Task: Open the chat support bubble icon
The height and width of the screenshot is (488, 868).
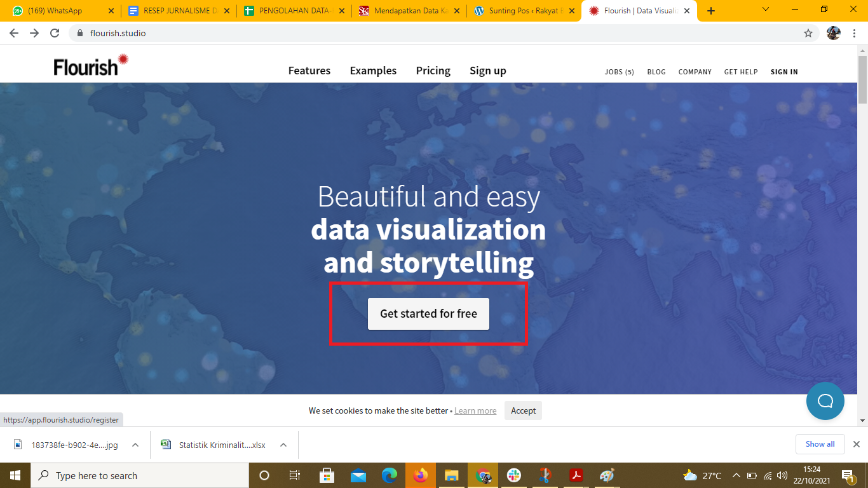Action: point(825,401)
